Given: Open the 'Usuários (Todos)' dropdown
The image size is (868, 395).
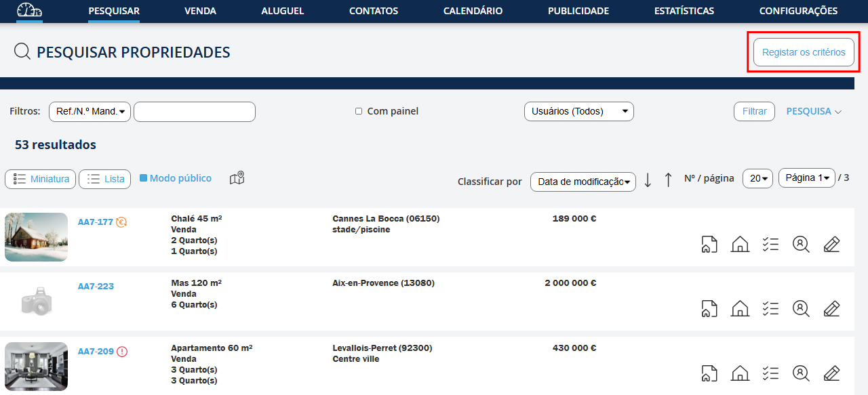Looking at the screenshot, I should (578, 111).
